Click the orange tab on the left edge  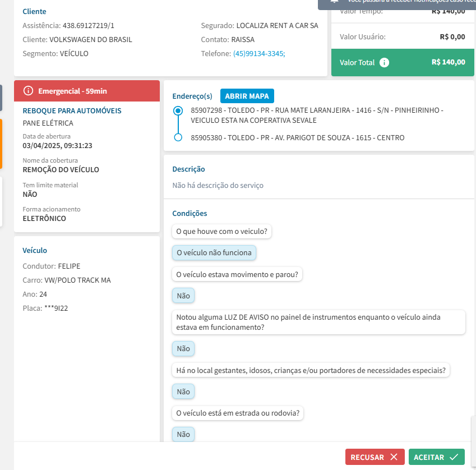coord(1,144)
